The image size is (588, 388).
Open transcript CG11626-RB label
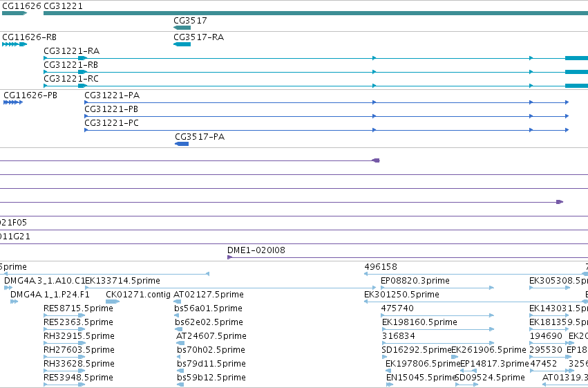click(29, 37)
